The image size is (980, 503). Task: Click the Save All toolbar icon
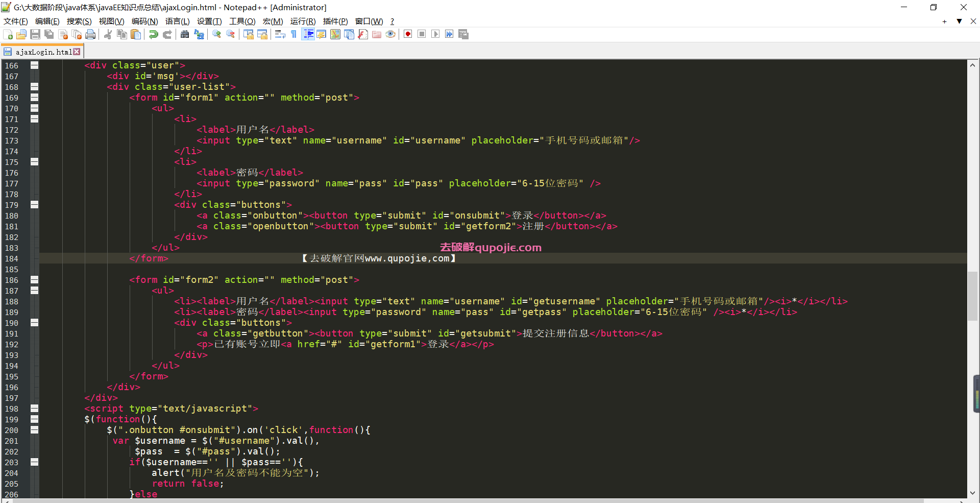[x=49, y=34]
